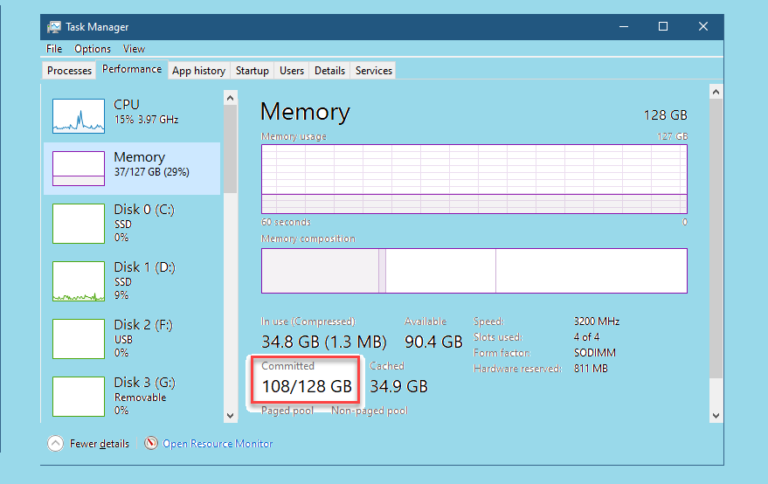Select the Memory graph thumbnail in sidebar

click(78, 168)
